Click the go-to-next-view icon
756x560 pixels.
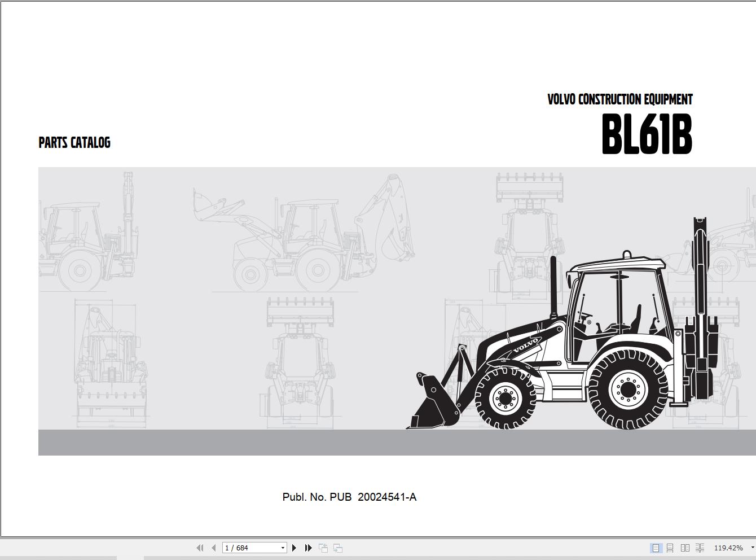pyautogui.click(x=337, y=548)
